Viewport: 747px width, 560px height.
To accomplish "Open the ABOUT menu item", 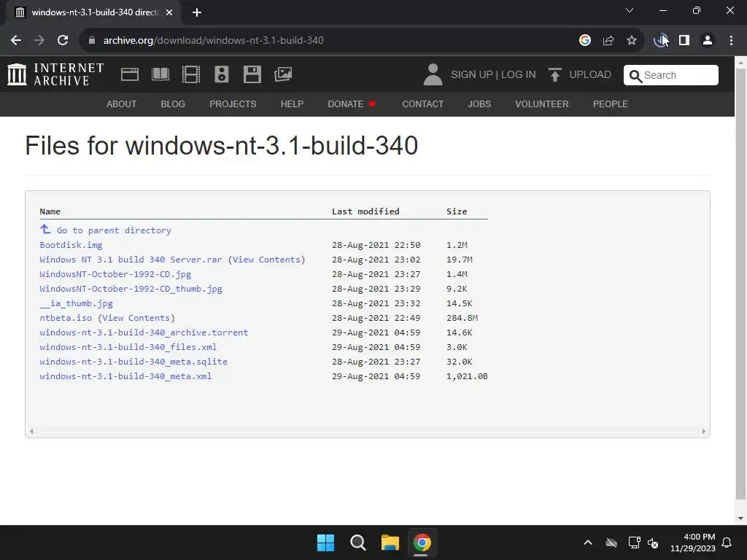I will 121,104.
